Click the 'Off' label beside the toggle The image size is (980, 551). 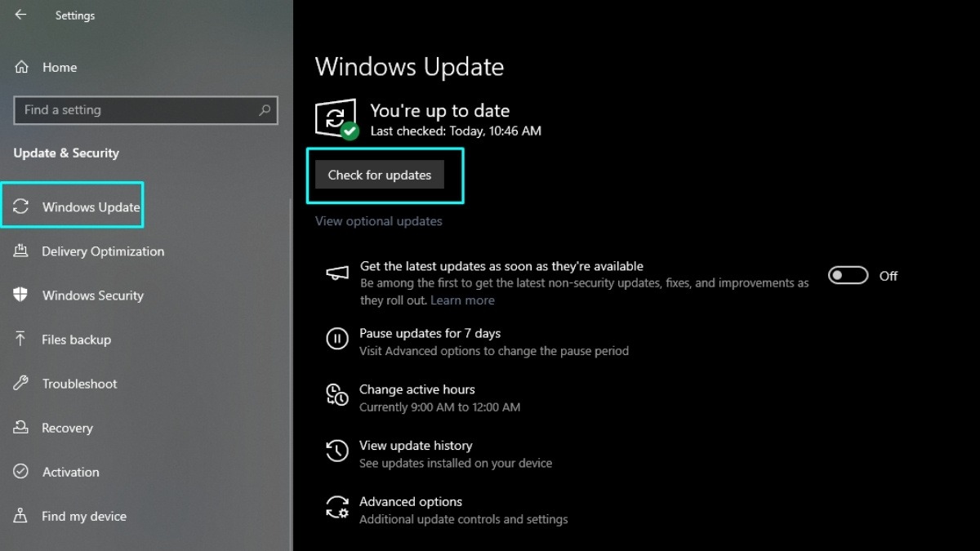click(x=889, y=276)
